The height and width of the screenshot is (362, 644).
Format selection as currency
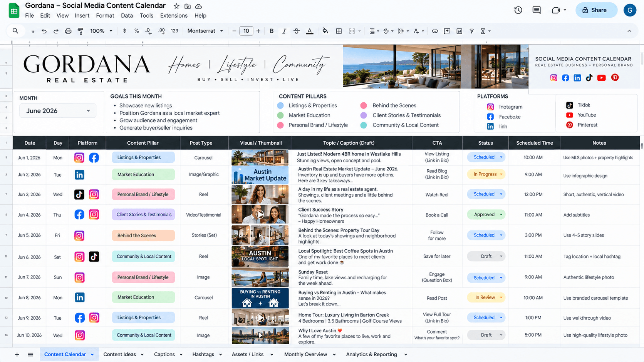point(124,31)
